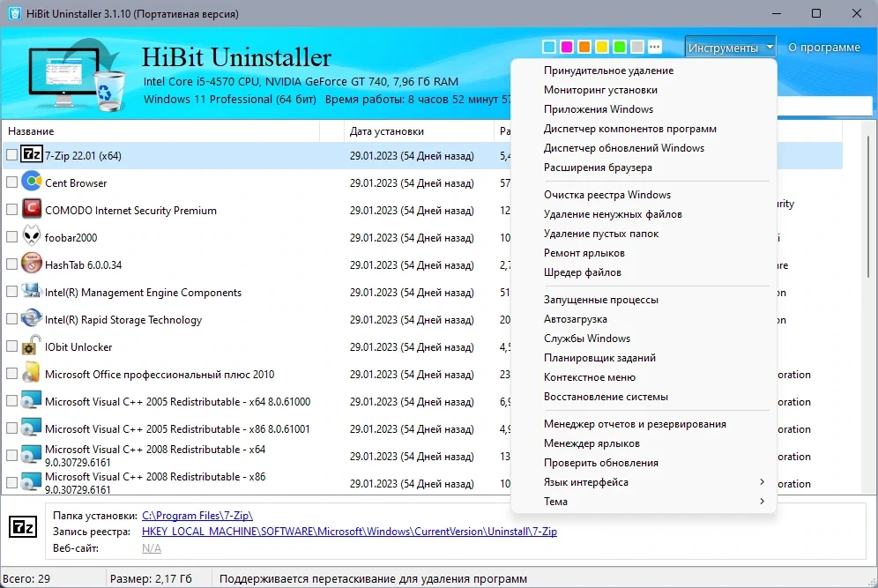Pick the orange theme color swatch
This screenshot has width=878, height=588.
click(x=584, y=47)
